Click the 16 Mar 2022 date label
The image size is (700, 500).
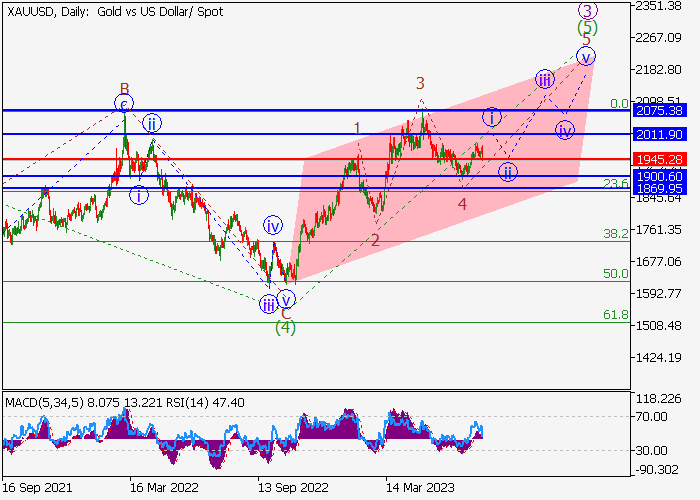(164, 488)
